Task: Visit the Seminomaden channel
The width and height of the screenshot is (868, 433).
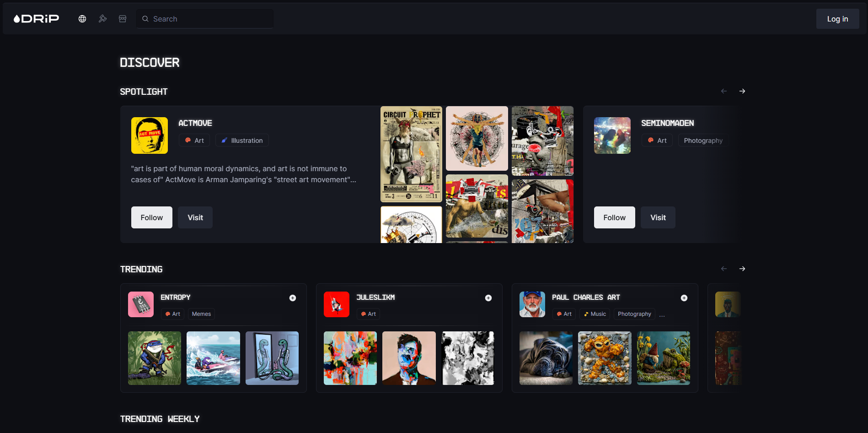Action: 658,217
